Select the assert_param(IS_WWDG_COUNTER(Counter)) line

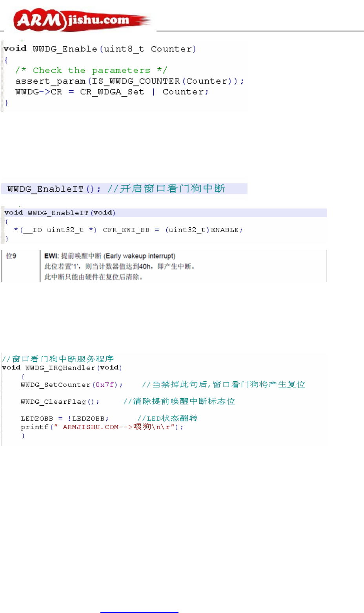click(129, 81)
